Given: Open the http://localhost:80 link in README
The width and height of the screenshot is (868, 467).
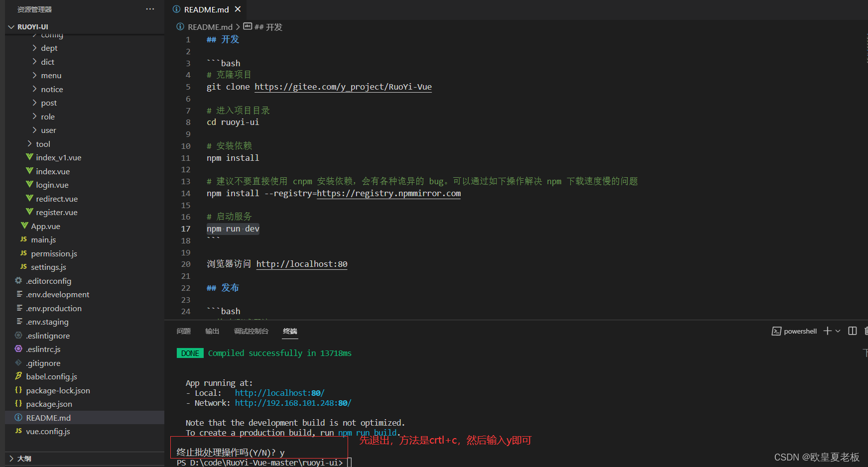Looking at the screenshot, I should point(302,264).
